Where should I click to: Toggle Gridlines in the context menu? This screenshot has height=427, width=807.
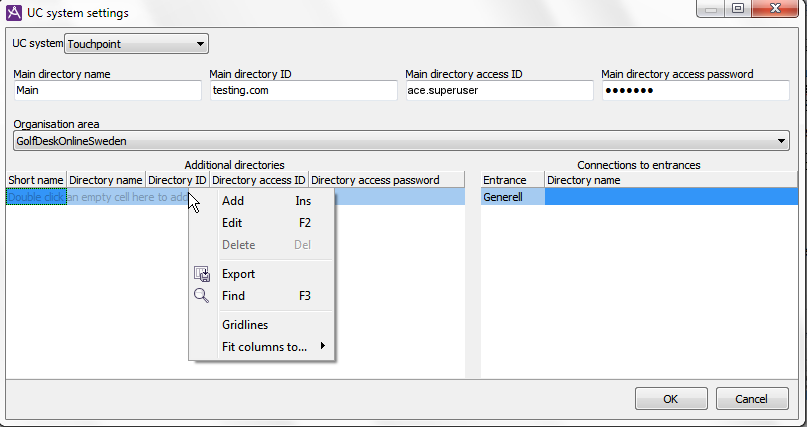pyautogui.click(x=245, y=325)
